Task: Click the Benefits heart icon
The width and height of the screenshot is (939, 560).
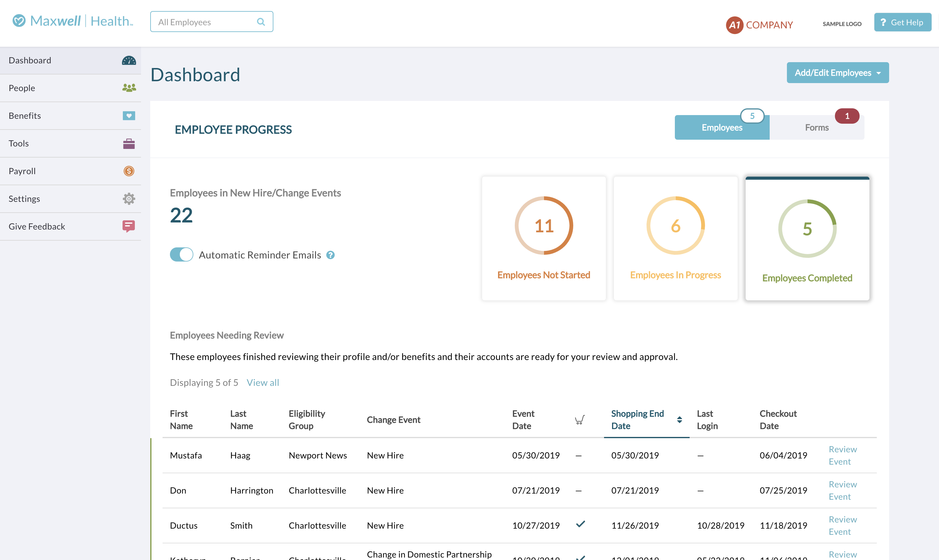Action: coord(129,115)
